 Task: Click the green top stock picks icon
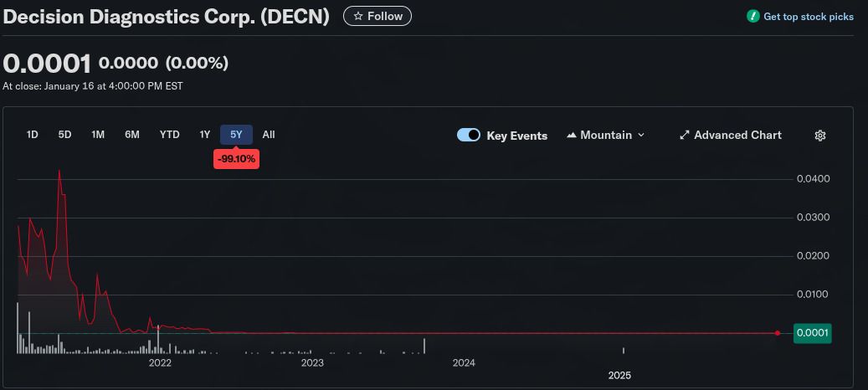click(x=753, y=16)
